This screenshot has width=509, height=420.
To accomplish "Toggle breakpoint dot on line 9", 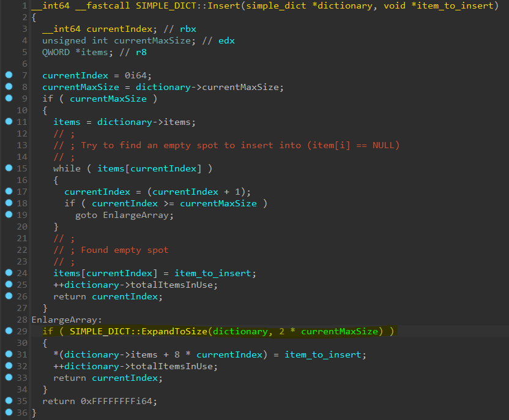I will (x=9, y=99).
